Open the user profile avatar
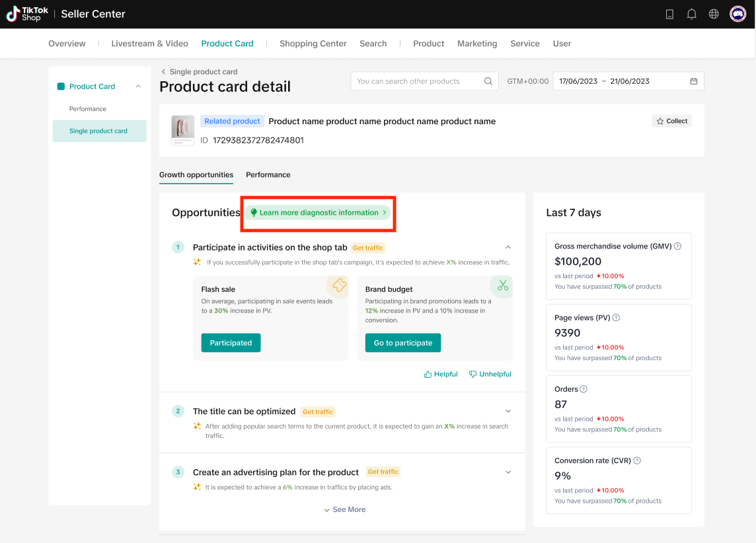 [737, 14]
